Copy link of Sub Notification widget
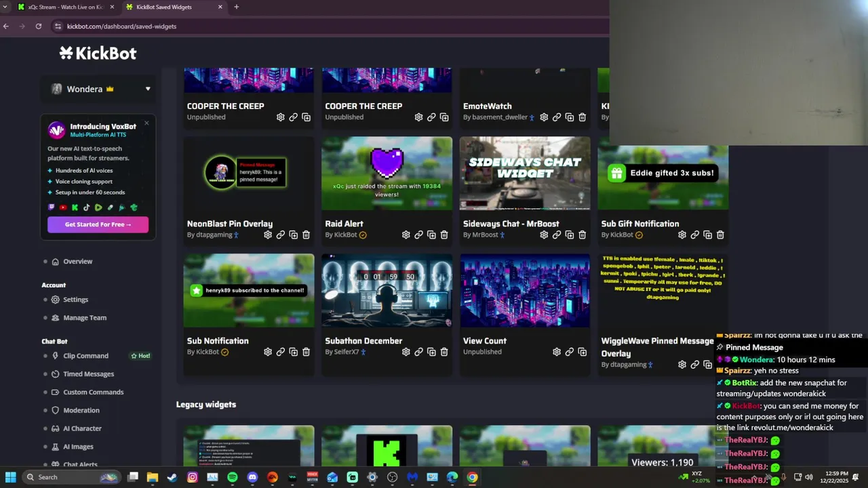868x488 pixels. 281,352
